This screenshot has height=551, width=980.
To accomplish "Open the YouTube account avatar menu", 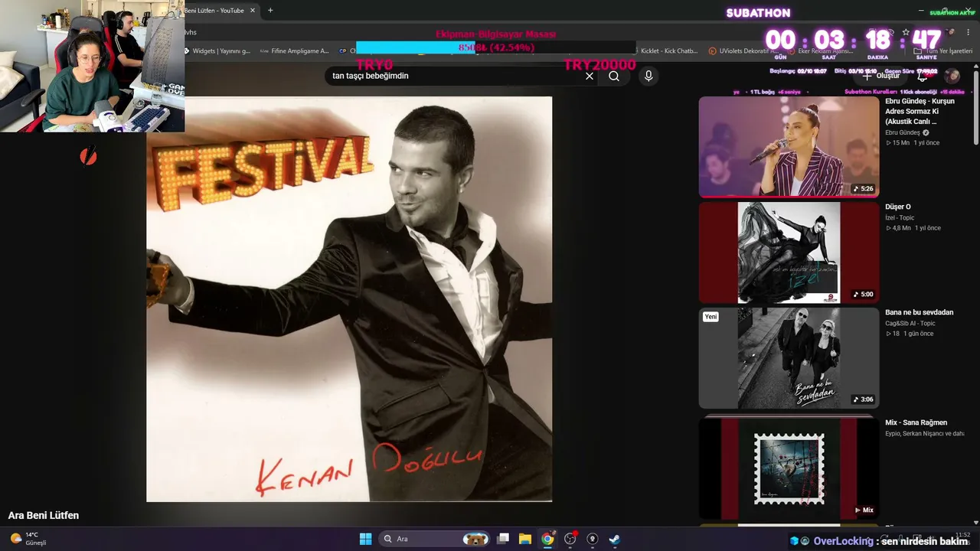I will [952, 76].
